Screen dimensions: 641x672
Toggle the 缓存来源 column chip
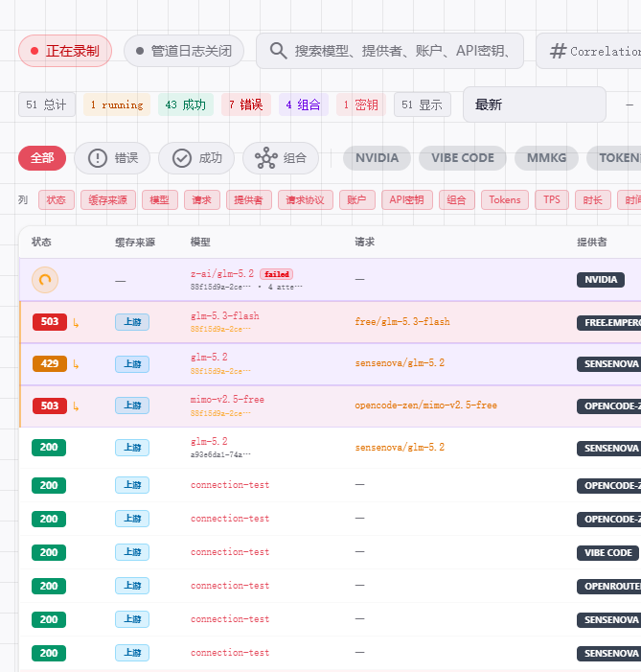[108, 200]
